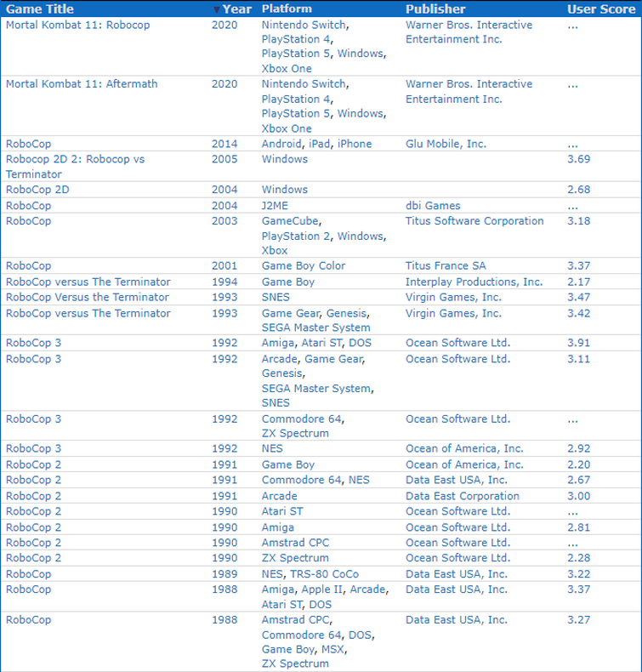Click the 3.91 user score value

tap(578, 343)
